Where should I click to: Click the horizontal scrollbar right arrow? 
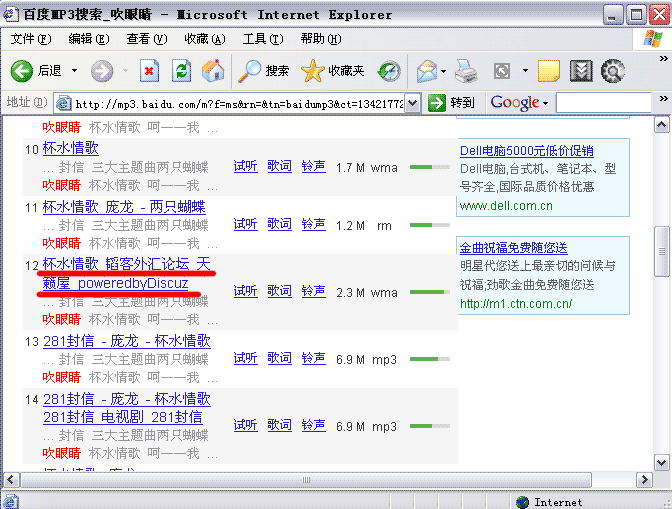tap(644, 479)
